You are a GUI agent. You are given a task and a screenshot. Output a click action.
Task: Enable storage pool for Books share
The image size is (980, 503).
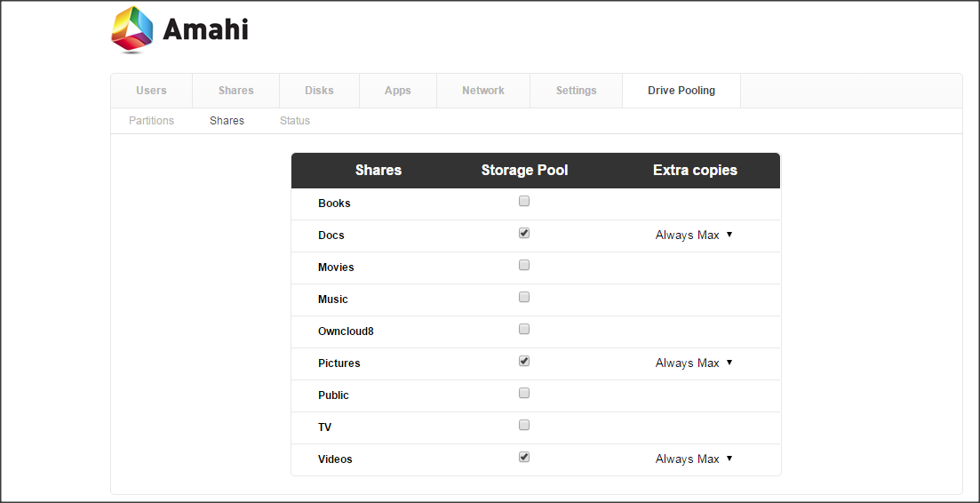pyautogui.click(x=524, y=201)
